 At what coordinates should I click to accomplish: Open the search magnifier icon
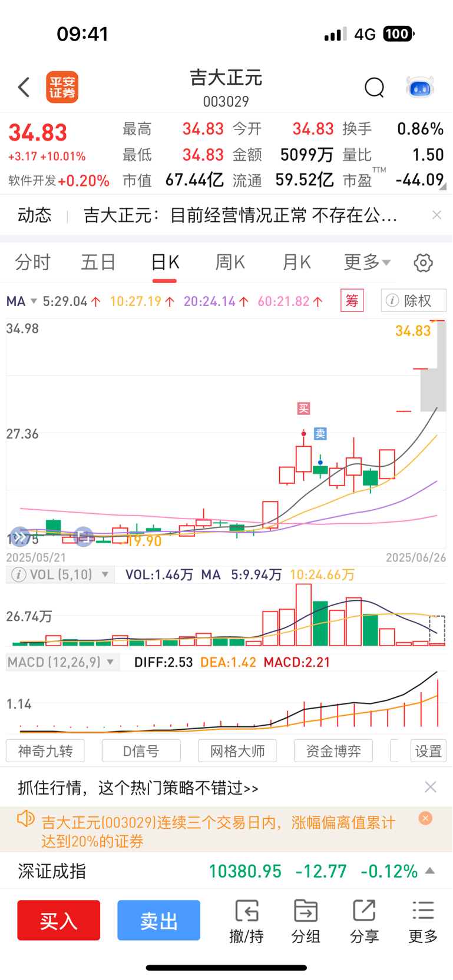click(374, 88)
